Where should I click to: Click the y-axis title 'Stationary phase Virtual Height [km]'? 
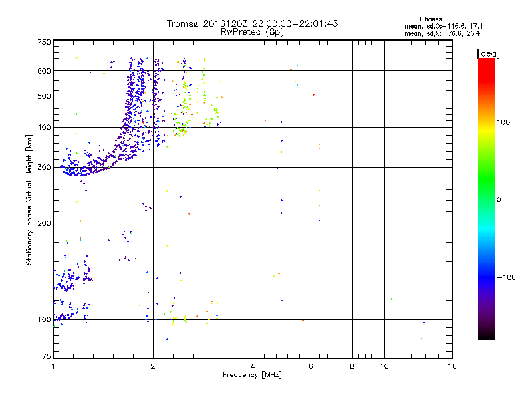(29, 199)
